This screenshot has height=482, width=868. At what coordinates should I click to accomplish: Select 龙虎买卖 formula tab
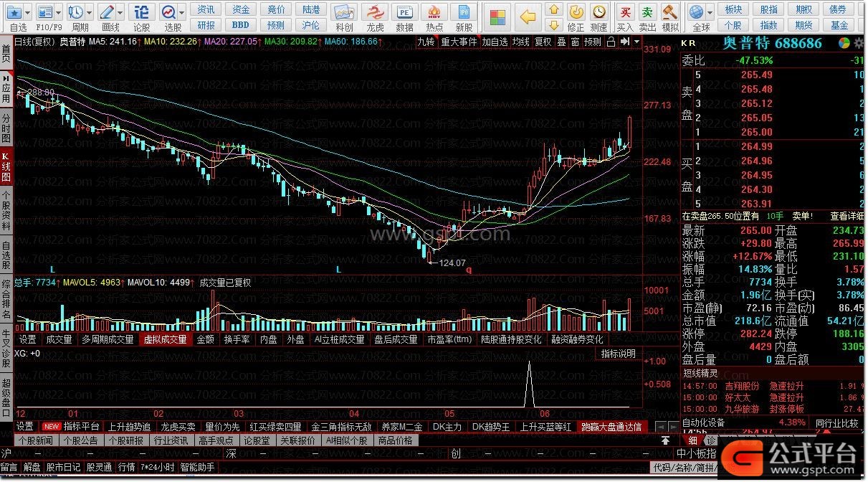click(178, 426)
